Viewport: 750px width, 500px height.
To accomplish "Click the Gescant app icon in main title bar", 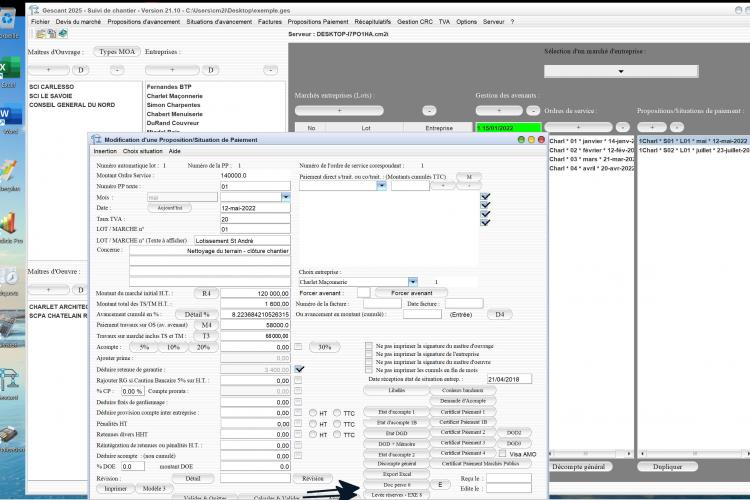I will tap(34, 10).
